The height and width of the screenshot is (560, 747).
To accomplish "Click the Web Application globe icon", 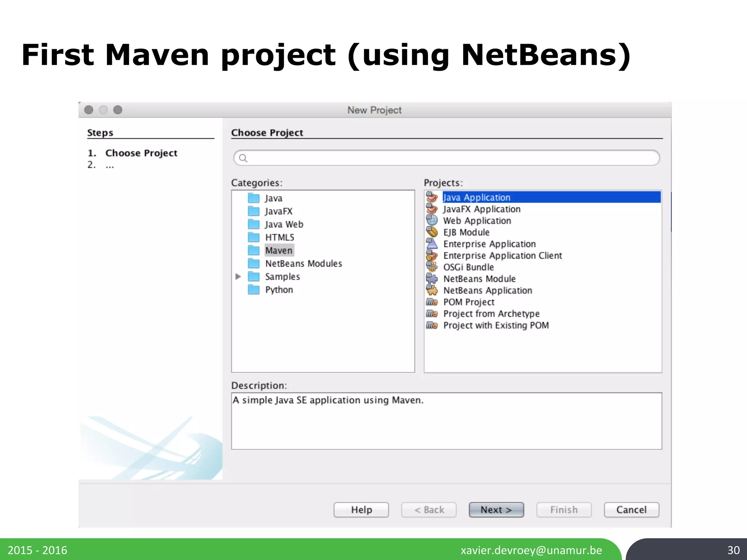I will click(432, 221).
